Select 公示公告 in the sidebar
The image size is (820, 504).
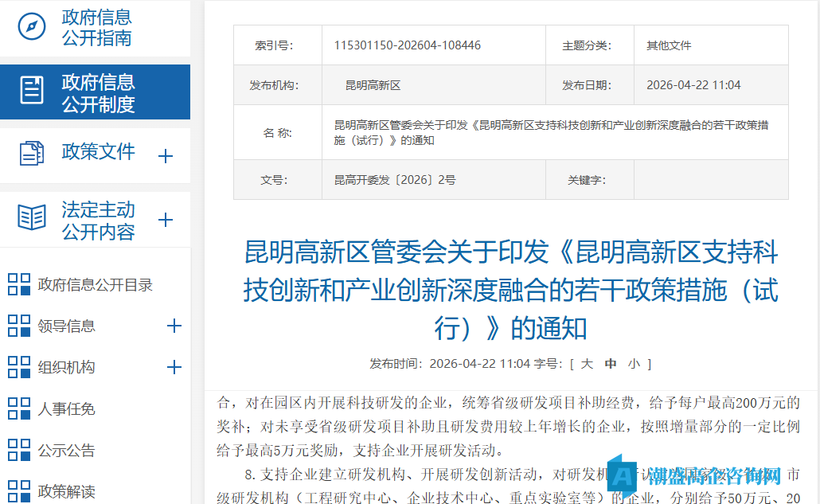click(x=76, y=451)
